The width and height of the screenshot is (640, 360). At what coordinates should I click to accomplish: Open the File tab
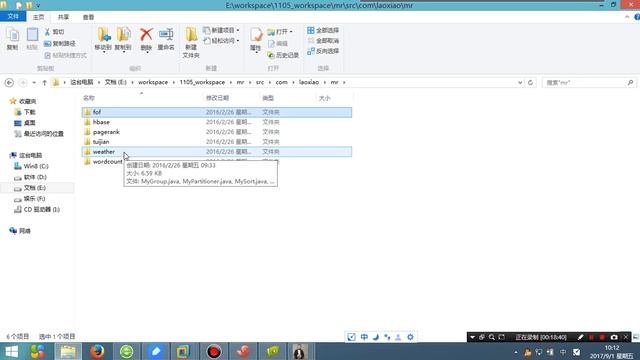click(x=13, y=17)
